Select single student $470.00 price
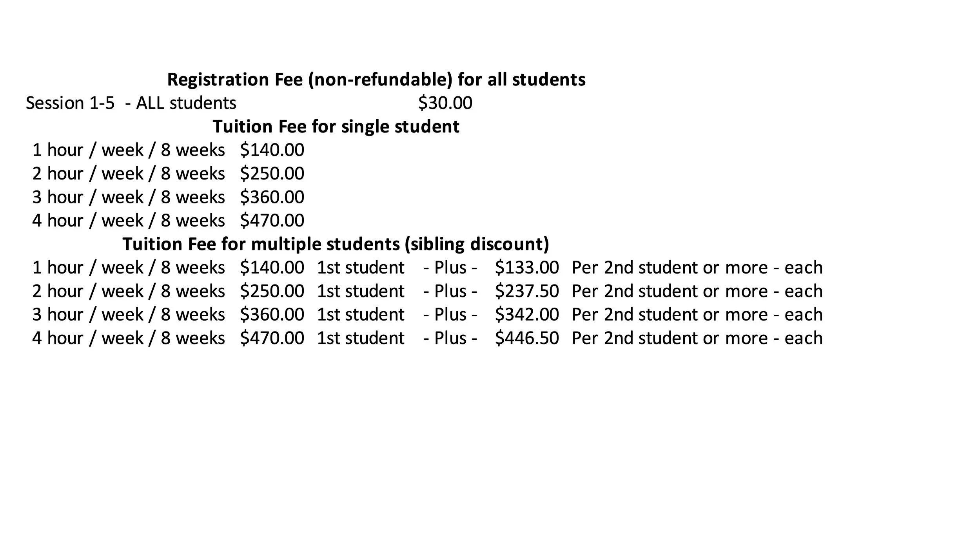 click(x=272, y=221)
